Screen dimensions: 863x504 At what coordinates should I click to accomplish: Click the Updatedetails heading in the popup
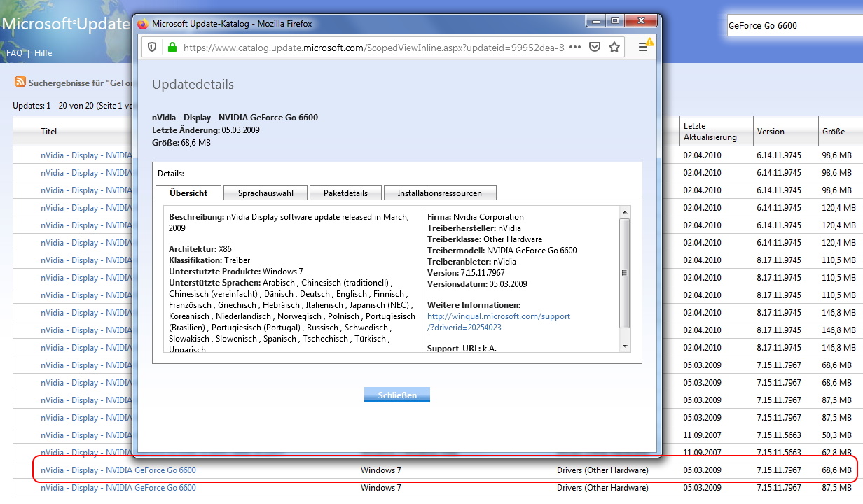(x=193, y=85)
